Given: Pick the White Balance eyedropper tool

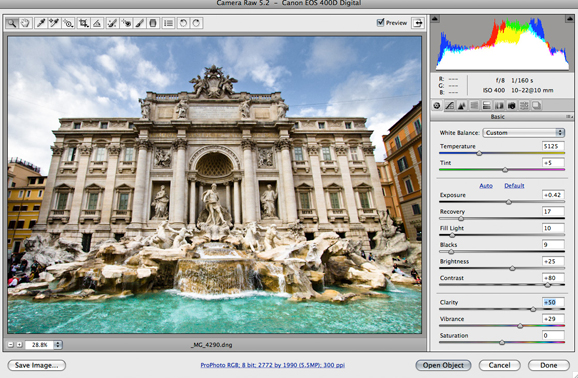Looking at the screenshot, I should [x=41, y=23].
